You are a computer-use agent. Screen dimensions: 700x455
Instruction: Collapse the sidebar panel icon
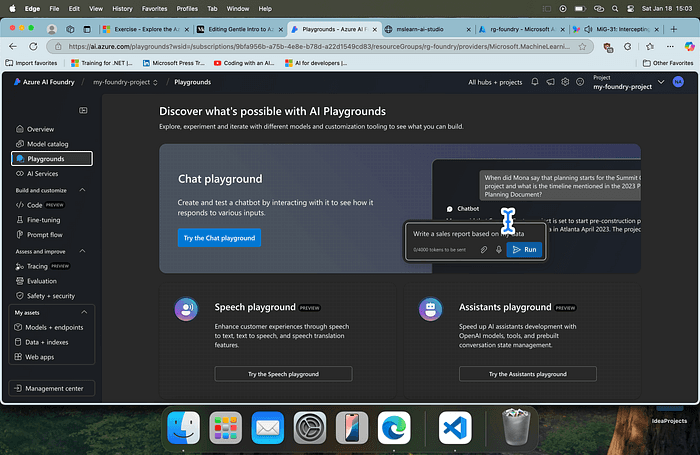83,110
